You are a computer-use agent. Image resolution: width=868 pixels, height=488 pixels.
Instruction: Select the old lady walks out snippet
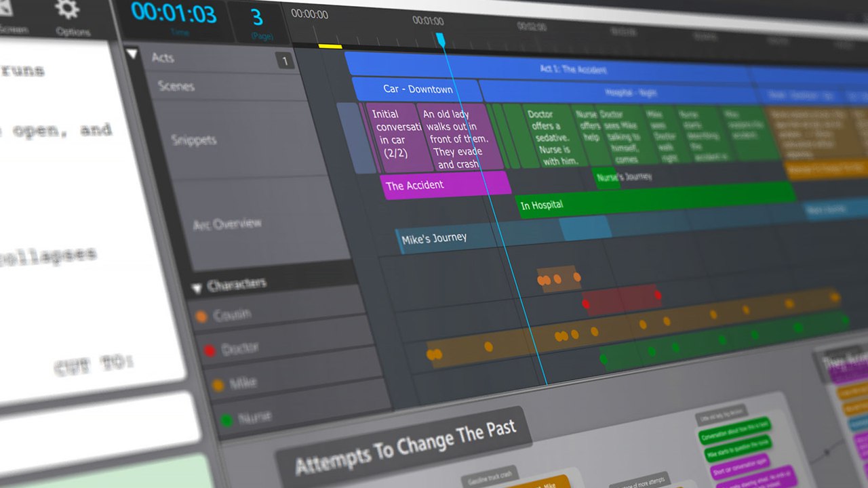[460, 138]
